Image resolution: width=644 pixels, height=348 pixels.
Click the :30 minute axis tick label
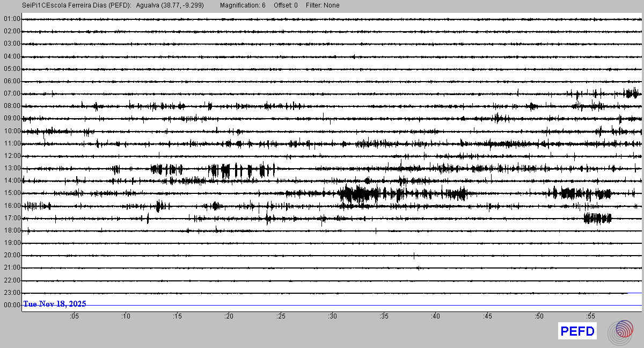click(x=332, y=316)
